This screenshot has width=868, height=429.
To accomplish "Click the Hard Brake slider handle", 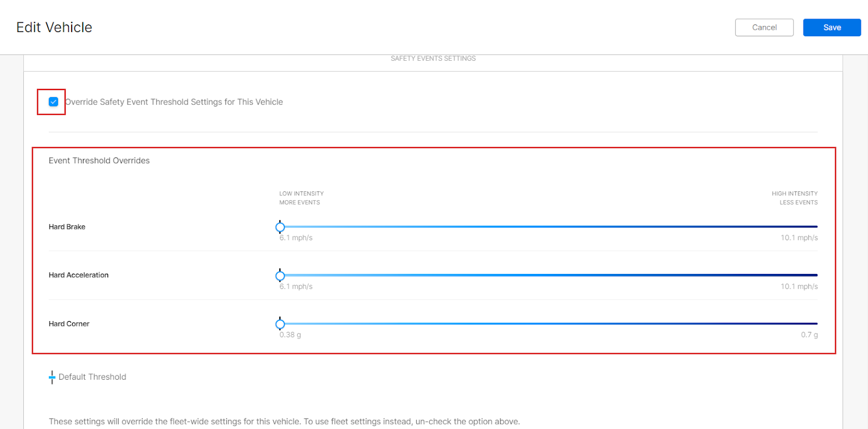I will tap(280, 227).
